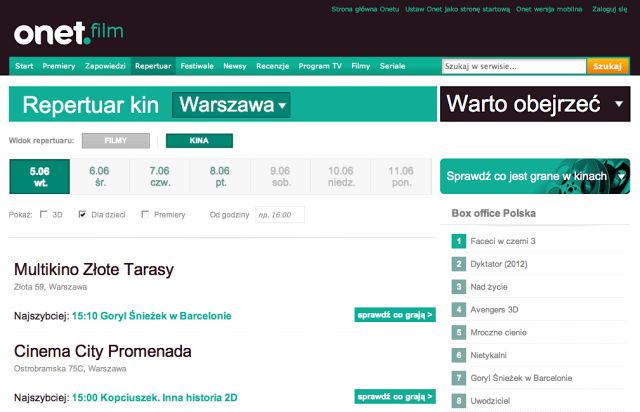Open the Start menu item

click(x=24, y=66)
